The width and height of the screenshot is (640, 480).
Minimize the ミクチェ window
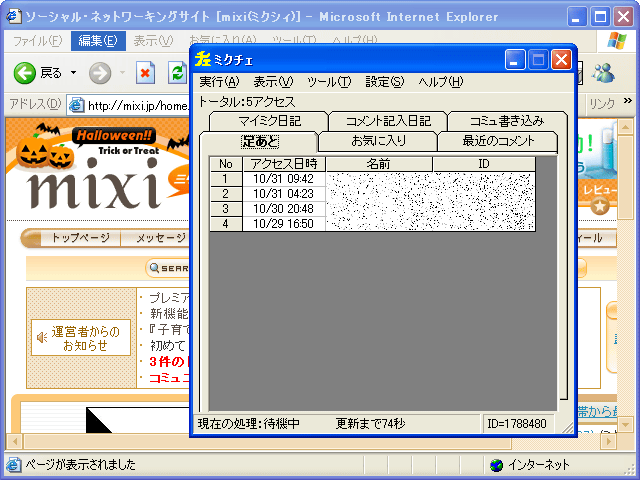(515, 60)
